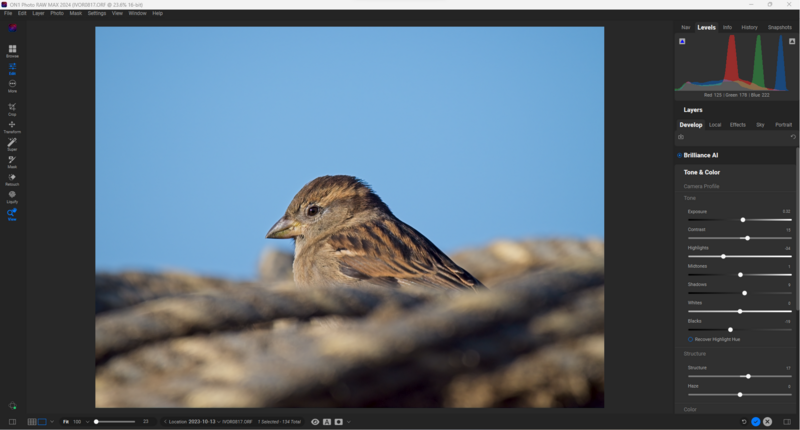Open the view mode dropdown arrow
800x430 pixels.
[52, 422]
